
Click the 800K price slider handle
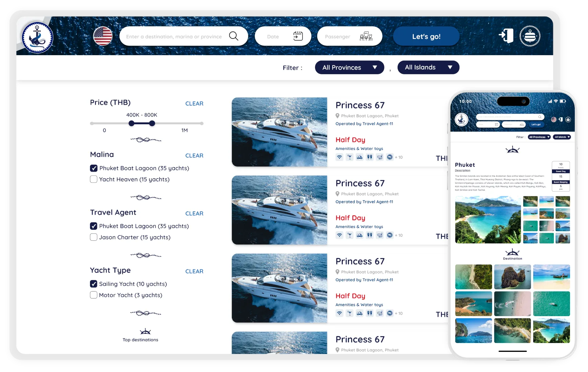point(152,124)
